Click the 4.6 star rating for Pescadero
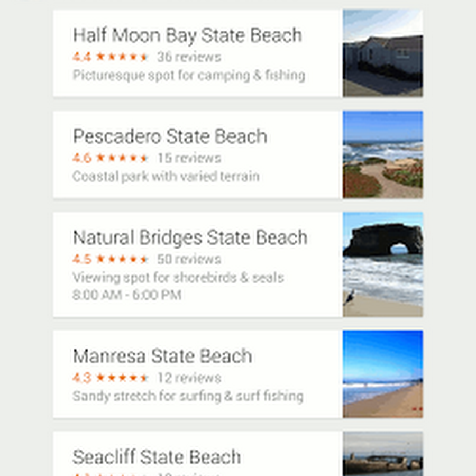The height and width of the screenshot is (476, 476). (110, 158)
